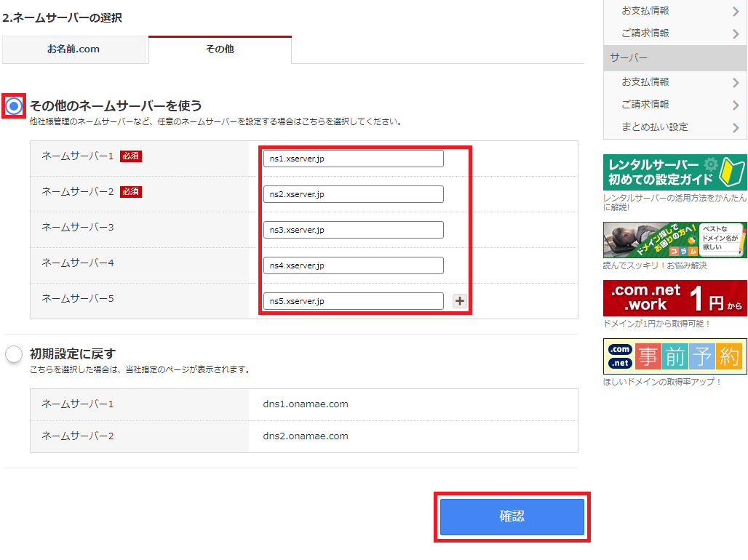
Task: Select the ネームサーバー5 input field
Action: [354, 301]
